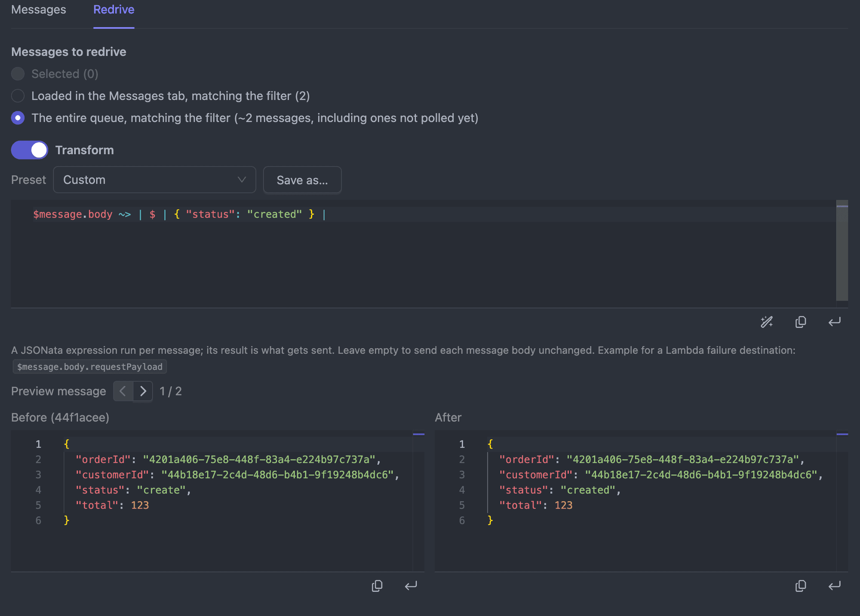Toggle word wrap in the After pane
The width and height of the screenshot is (860, 616).
(x=834, y=586)
